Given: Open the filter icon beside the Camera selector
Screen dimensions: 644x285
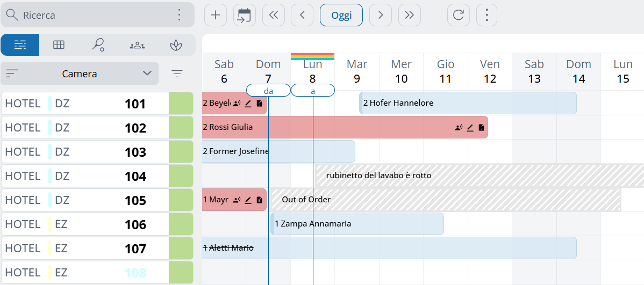Looking at the screenshot, I should [177, 74].
